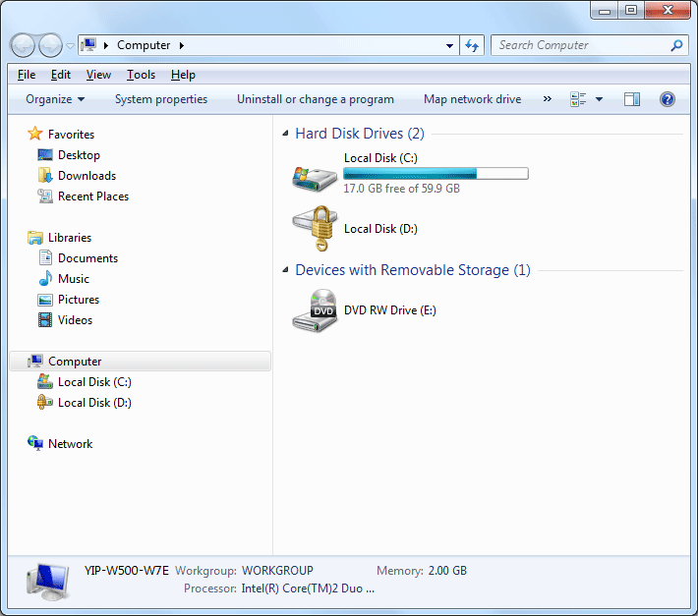Image resolution: width=698 pixels, height=616 pixels.
Task: Click Local Disk (D:) label in main pane
Action: tap(380, 229)
